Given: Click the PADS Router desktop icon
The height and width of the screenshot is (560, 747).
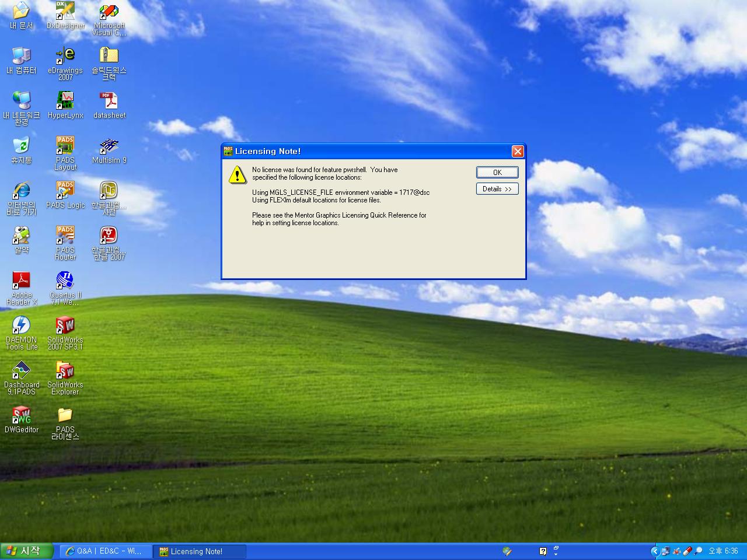Looking at the screenshot, I should coord(65,236).
